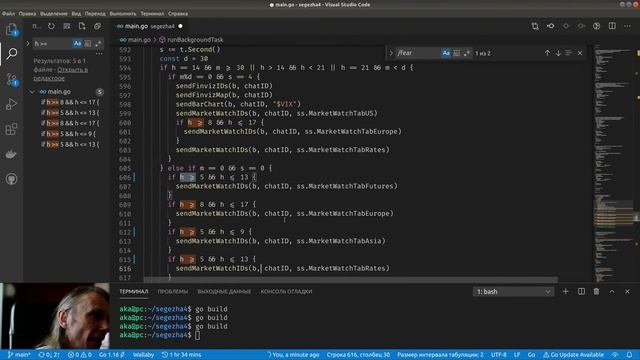Refresh the search results
This screenshot has height=360, width=640.
51,26
